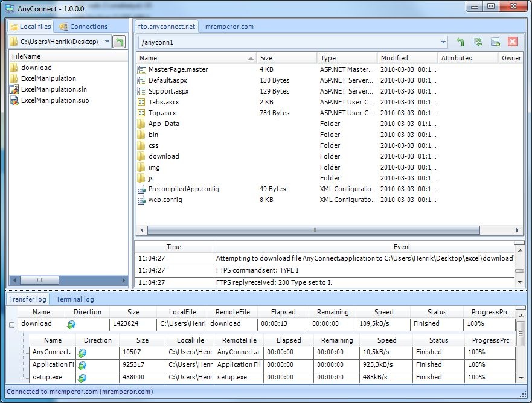Click the download direction icon for setup.exe
The height and width of the screenshot is (403, 532).
click(x=82, y=378)
